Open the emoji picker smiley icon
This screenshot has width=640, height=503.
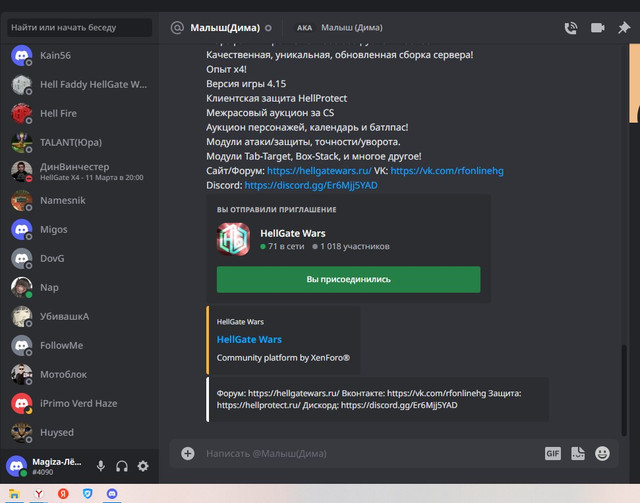[602, 453]
